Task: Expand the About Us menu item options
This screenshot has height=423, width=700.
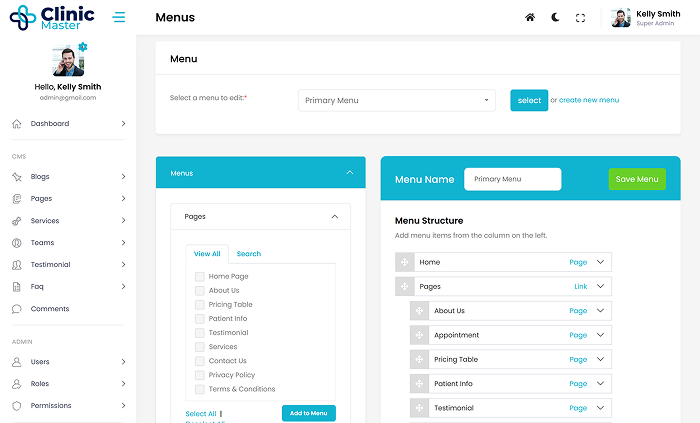Action: tap(601, 311)
